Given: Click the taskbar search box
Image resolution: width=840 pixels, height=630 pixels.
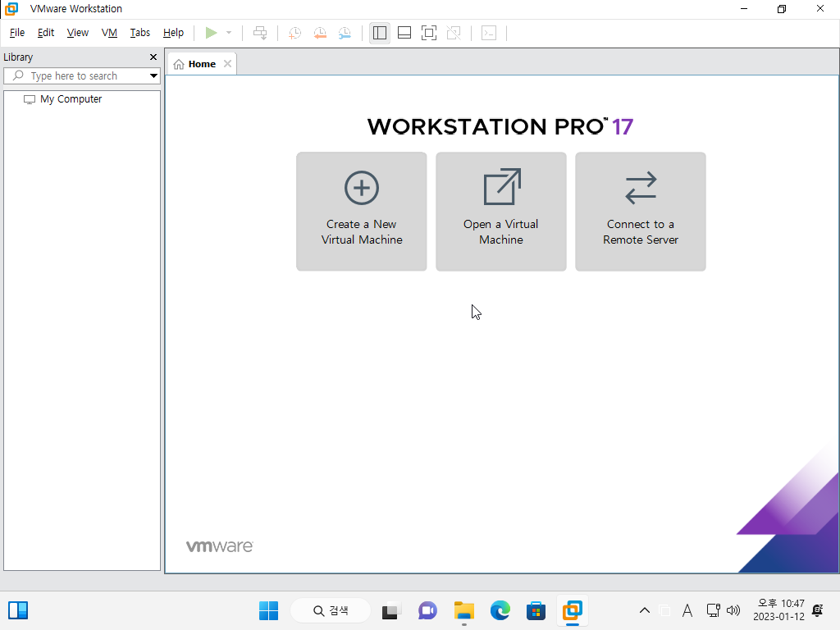Looking at the screenshot, I should 331,610.
